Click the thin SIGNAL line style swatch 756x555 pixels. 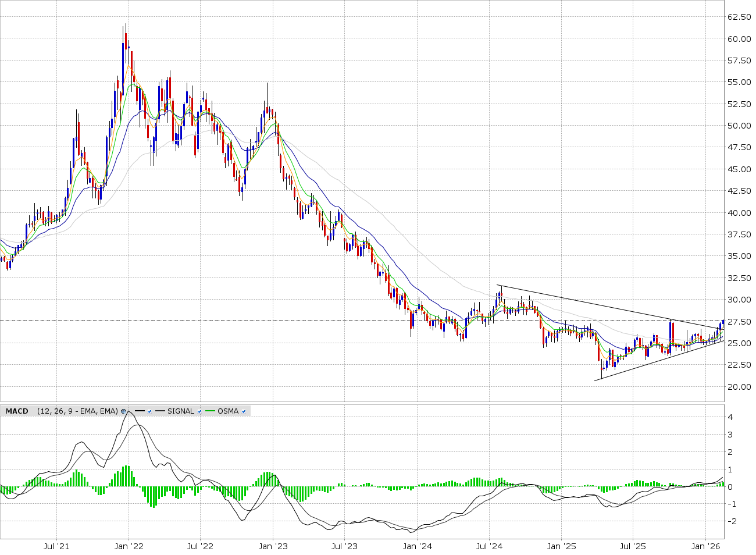coord(160,411)
